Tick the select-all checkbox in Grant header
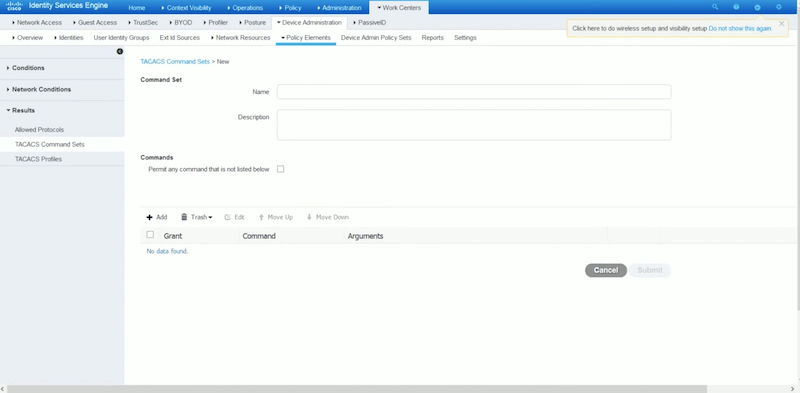800x393 pixels. point(150,235)
